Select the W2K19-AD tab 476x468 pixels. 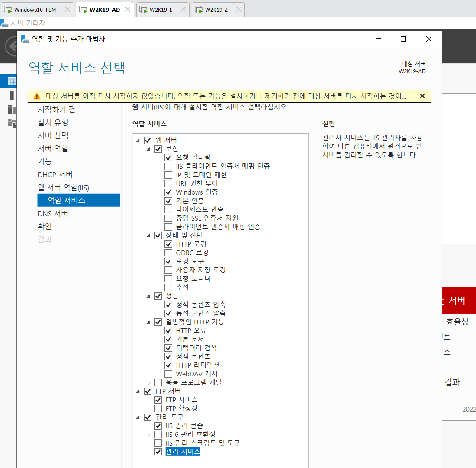pos(105,10)
